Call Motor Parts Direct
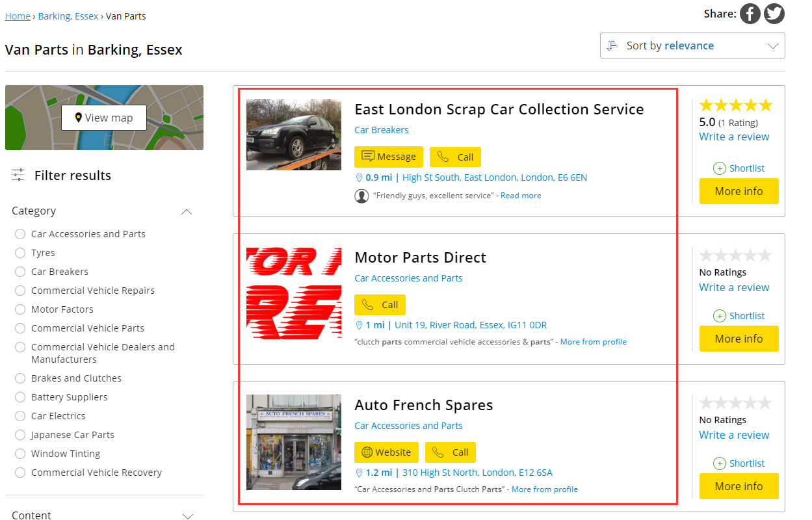 tap(380, 305)
